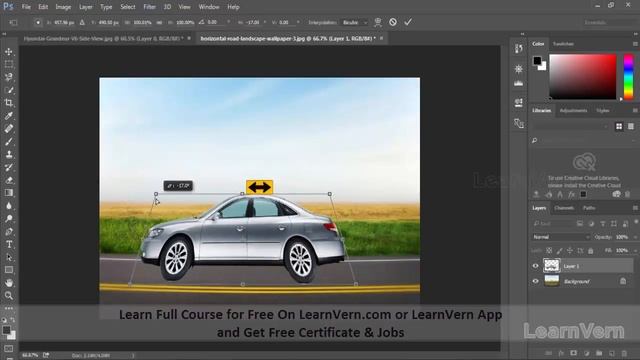
Task: Switch to the Adjustments tab
Action: coord(573,111)
